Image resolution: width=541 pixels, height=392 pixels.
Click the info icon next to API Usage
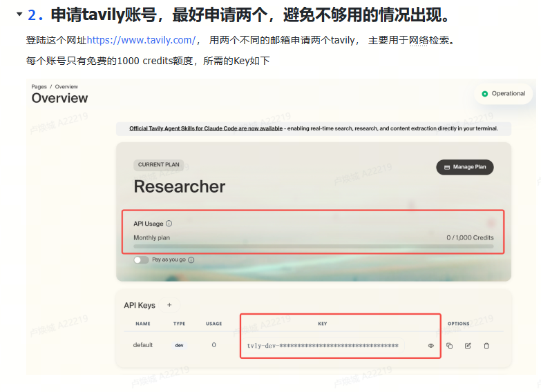pos(169,224)
